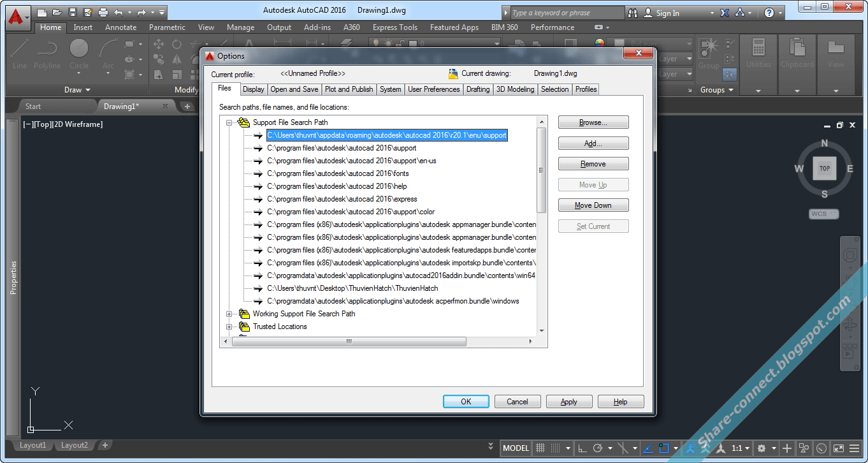This screenshot has width=868, height=463.
Task: Toggle Ortho mode in the status bar
Action: [x=582, y=448]
